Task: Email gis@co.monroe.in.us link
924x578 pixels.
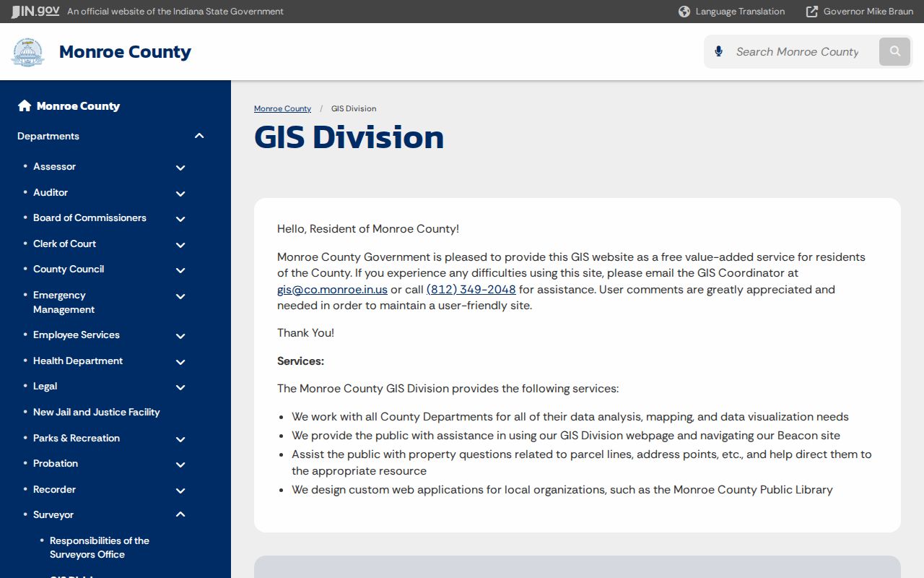Action: [332, 290]
